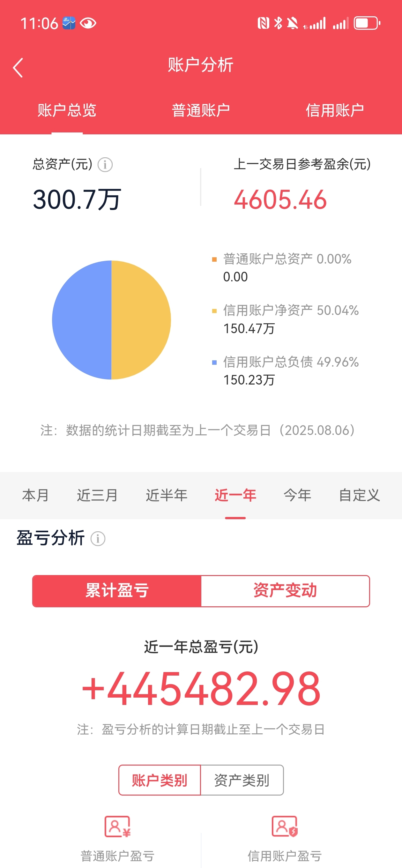Tap the eye icon in status bar
This screenshot has height=868, width=402.
coord(88,23)
